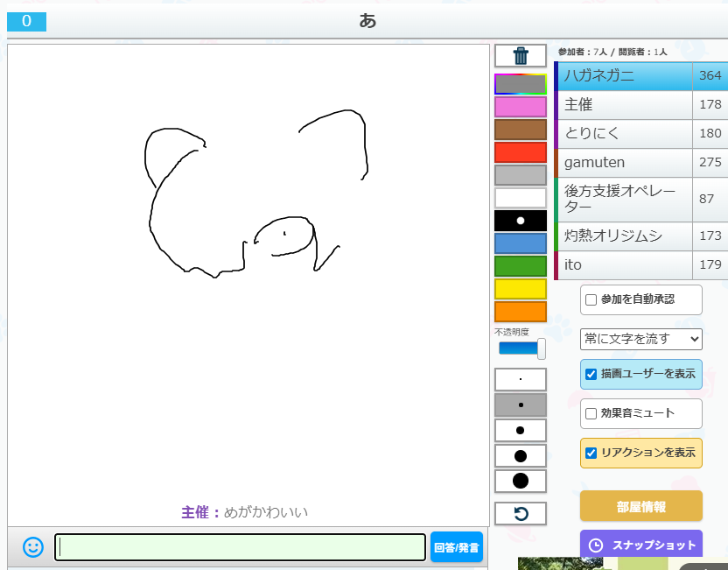The width and height of the screenshot is (728, 570).
Task: Click the answer text input field
Action: 240,547
